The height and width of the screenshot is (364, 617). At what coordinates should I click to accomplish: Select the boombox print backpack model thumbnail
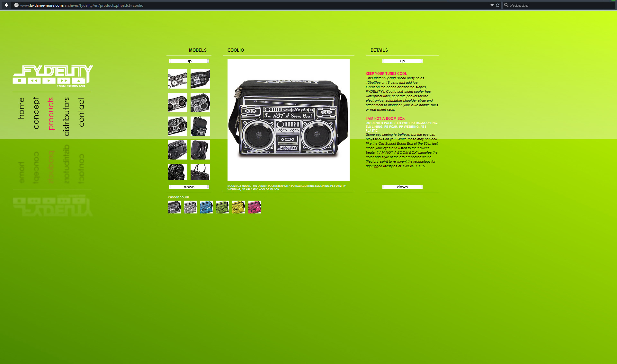pyautogui.click(x=200, y=126)
